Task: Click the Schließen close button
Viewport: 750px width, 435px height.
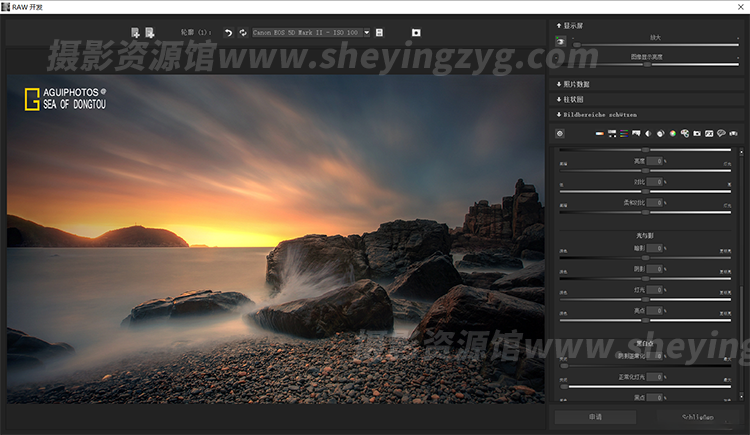Action: point(697,417)
